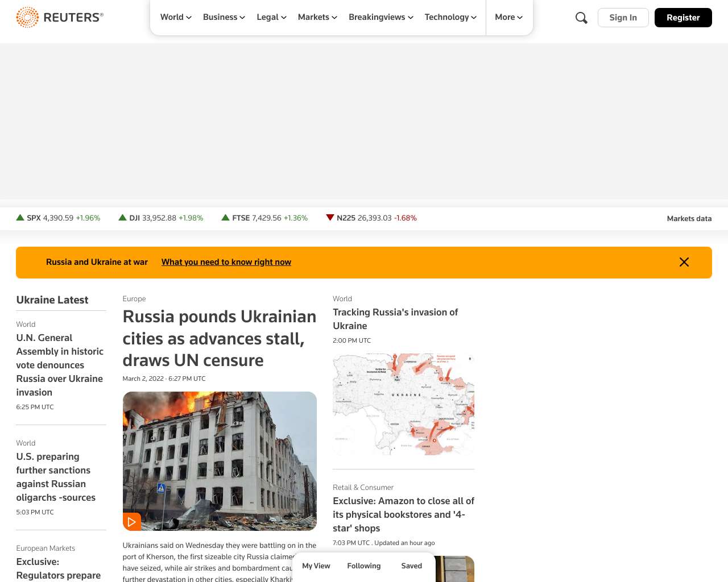Switch to the Following tab
This screenshot has width=728, height=582.
364,566
